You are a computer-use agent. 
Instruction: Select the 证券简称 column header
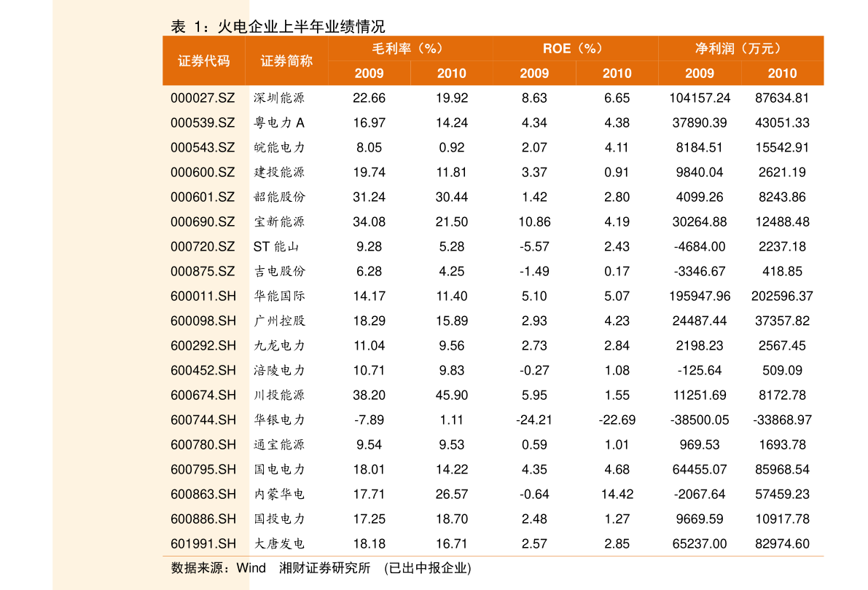[x=286, y=61]
